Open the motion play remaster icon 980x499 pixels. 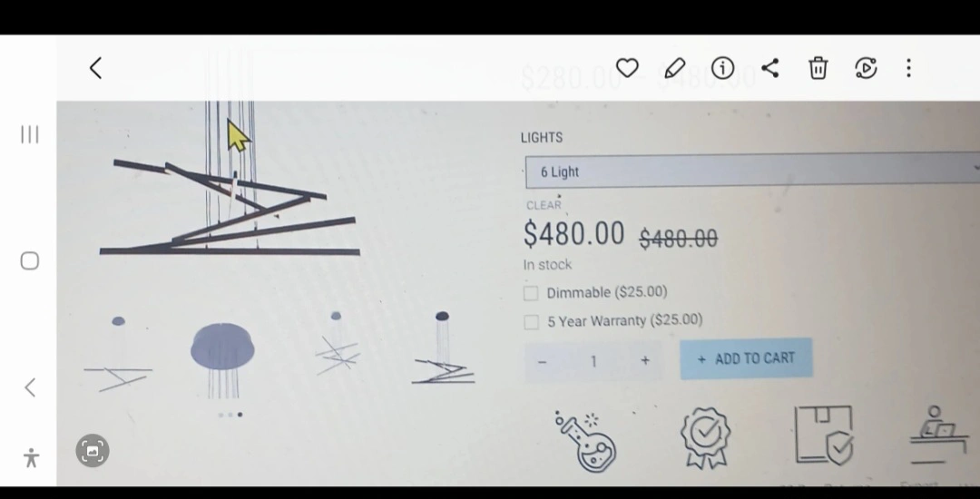pos(866,68)
